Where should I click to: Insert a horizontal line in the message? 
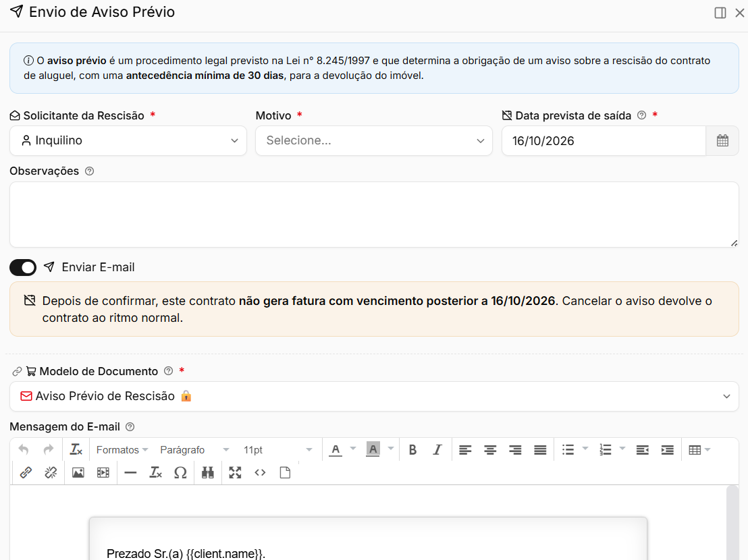point(130,473)
